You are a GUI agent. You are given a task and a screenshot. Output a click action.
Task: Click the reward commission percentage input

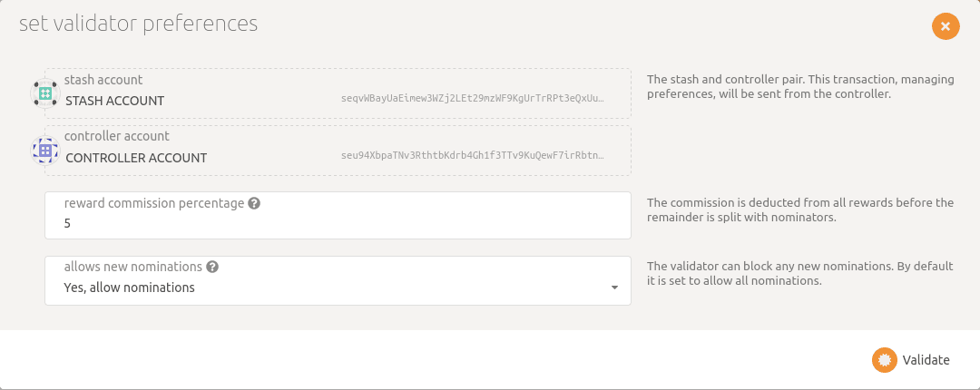point(338,216)
